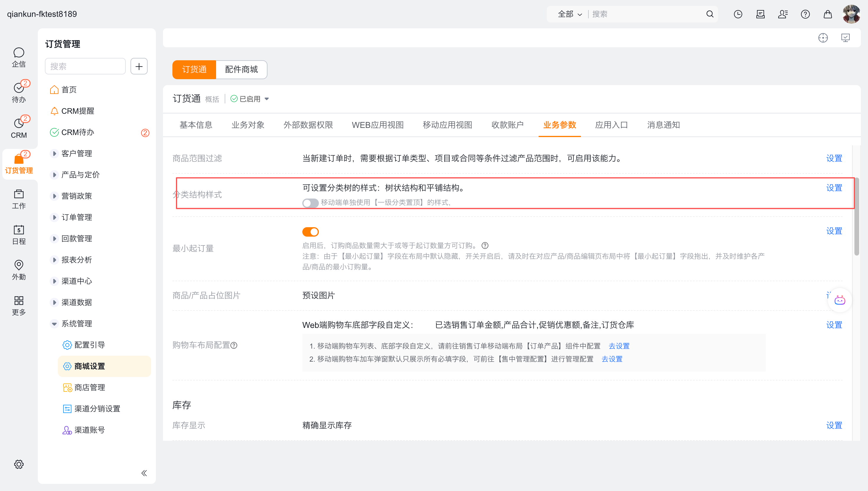This screenshot has height=491, width=868.
Task: Click the content area vertical scrollbar
Action: (856, 216)
